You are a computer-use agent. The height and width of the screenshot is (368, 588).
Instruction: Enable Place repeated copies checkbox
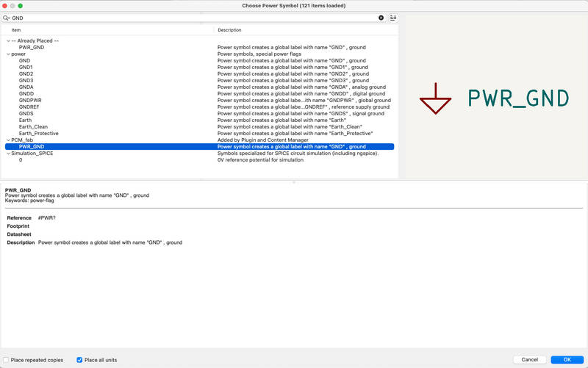click(7, 360)
